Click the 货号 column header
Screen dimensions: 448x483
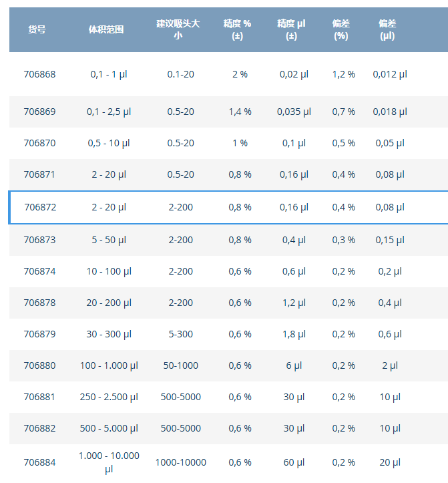point(37,29)
